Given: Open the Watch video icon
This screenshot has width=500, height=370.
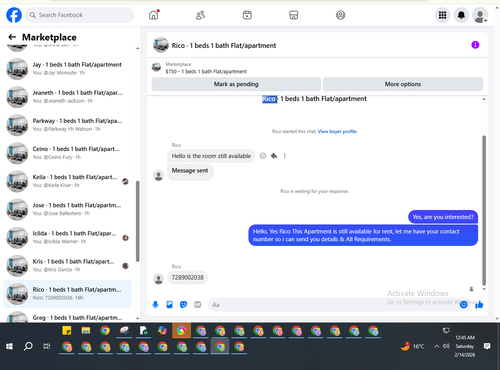Looking at the screenshot, I should pos(247,15).
